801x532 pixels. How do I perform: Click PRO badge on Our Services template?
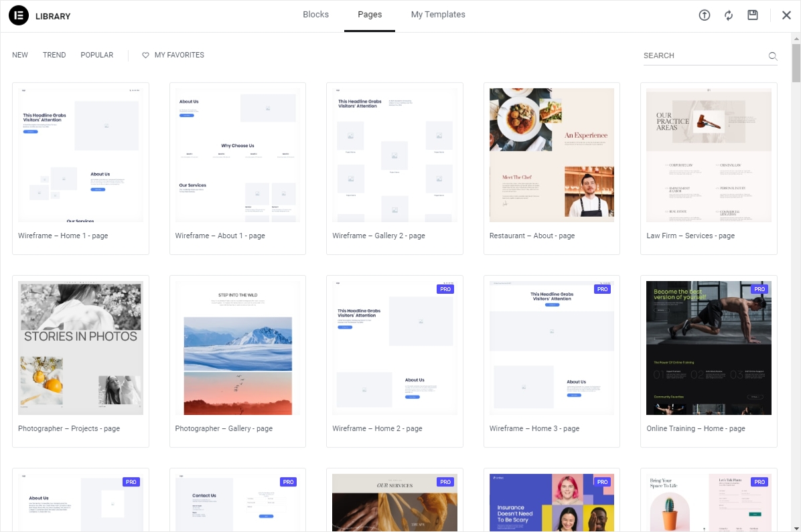pos(445,482)
